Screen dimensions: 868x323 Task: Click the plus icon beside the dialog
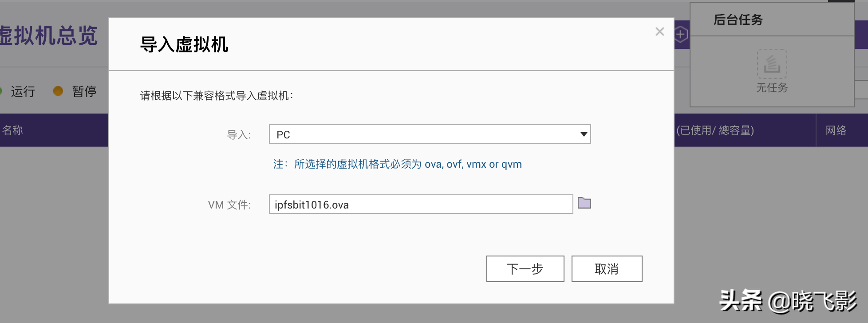pos(681,34)
